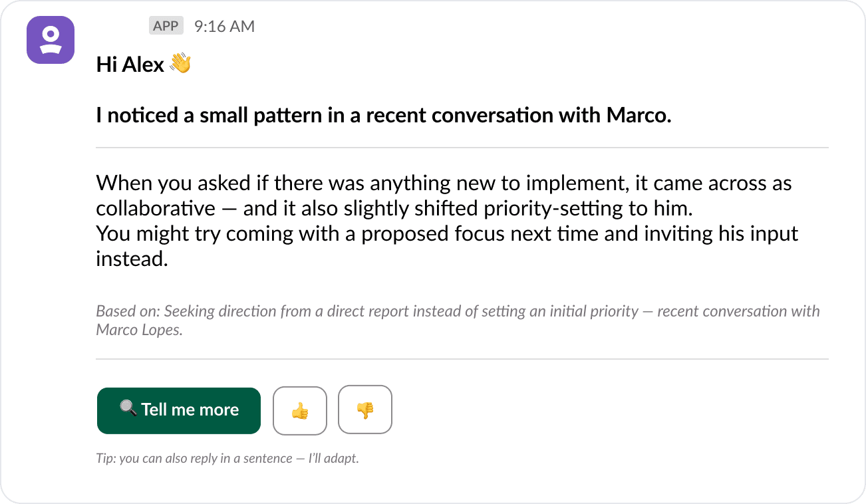Click the italic Based on context note
Image resolution: width=866 pixels, height=504 pixels.
[x=458, y=311]
